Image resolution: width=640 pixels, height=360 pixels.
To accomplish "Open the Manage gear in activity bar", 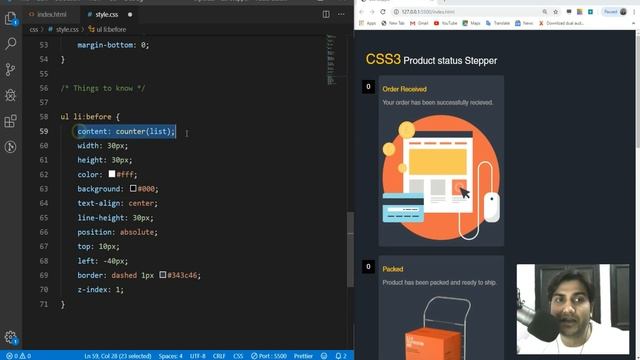I will [11, 337].
